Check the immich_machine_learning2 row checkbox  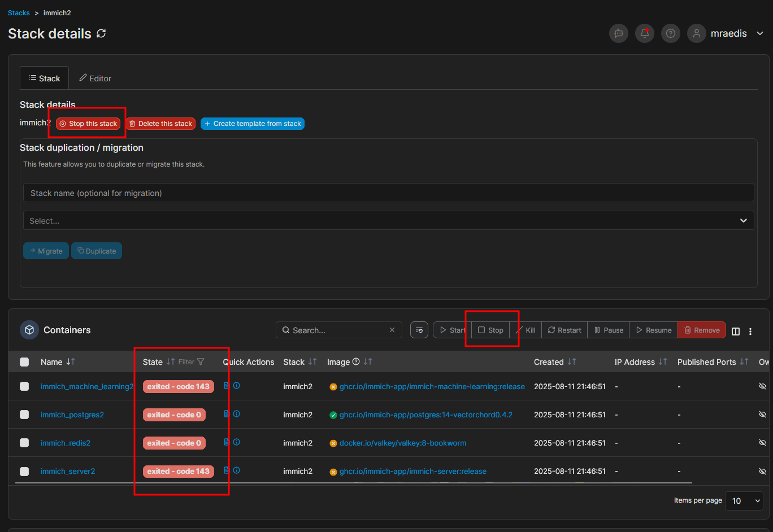point(24,386)
